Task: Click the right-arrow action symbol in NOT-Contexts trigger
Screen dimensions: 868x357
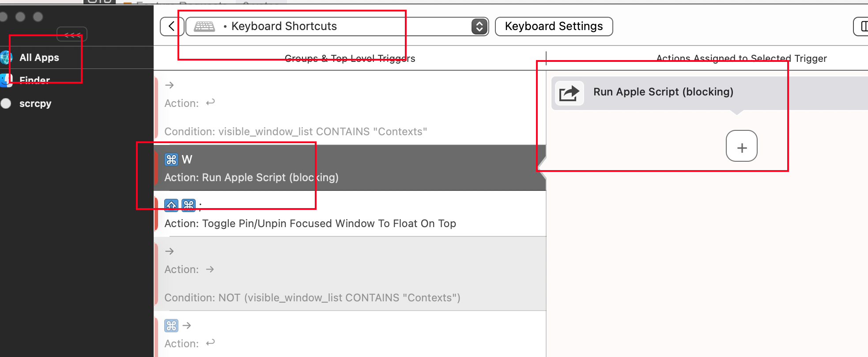Action: (x=210, y=269)
